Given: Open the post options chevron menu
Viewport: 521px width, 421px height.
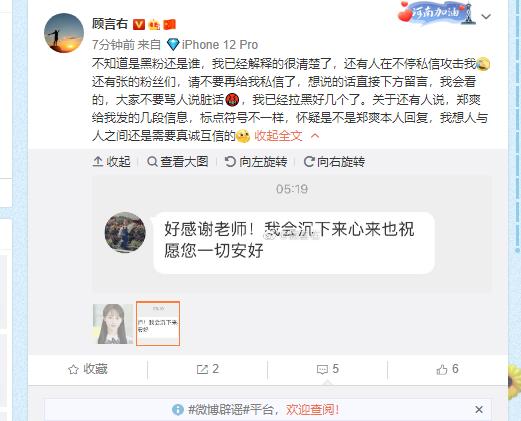Looking at the screenshot, I should tap(486, 16).
